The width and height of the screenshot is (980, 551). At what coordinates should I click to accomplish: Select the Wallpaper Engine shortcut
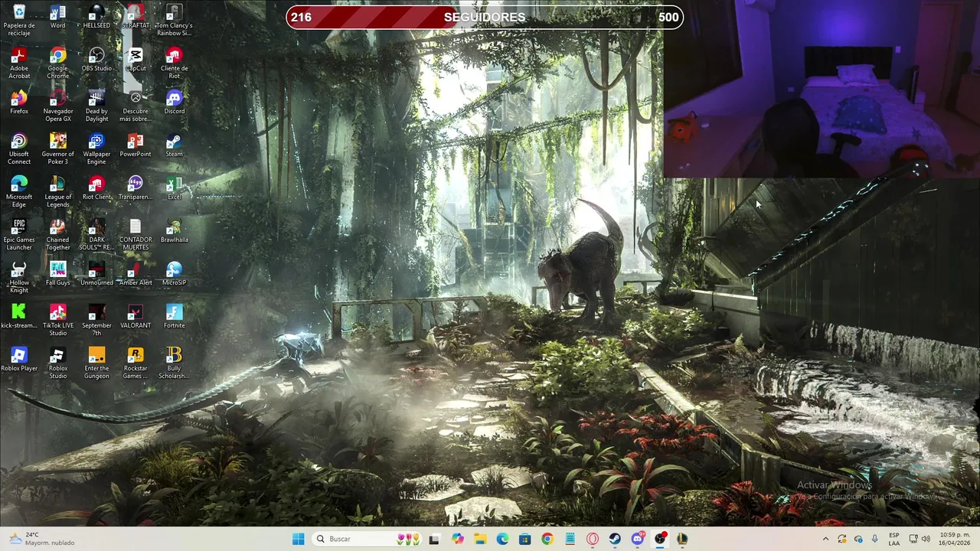pyautogui.click(x=96, y=148)
